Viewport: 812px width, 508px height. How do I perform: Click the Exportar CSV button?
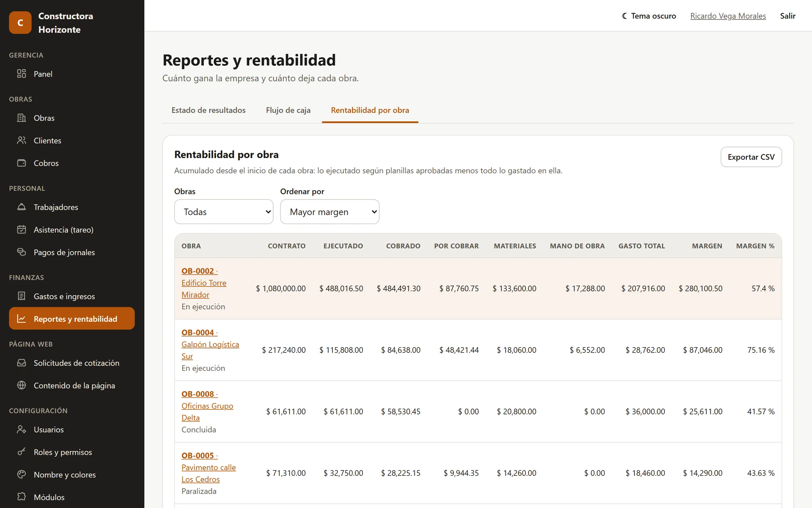751,157
